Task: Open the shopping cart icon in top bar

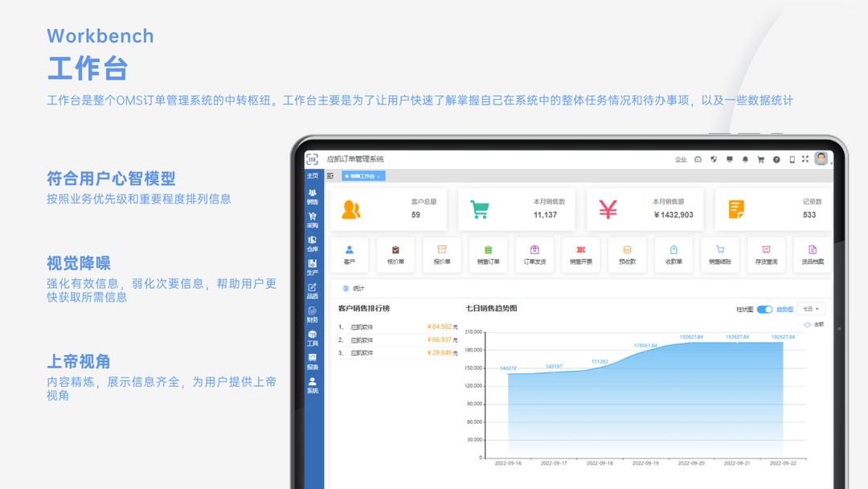Action: (x=761, y=159)
